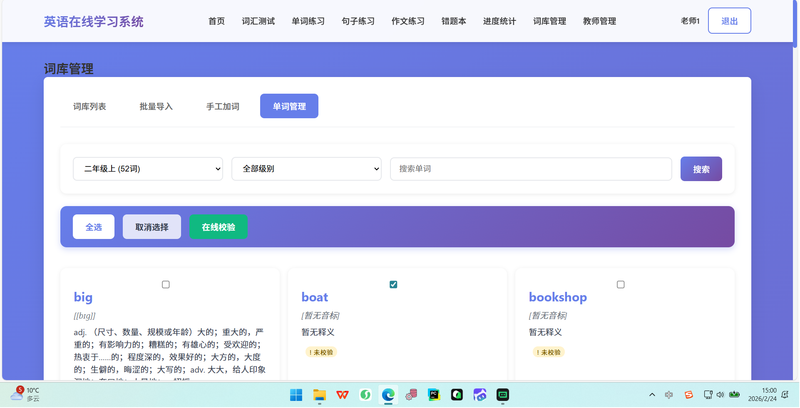The width and height of the screenshot is (800, 408).
Task: Switch to the 批量导入 tab
Action: 156,106
